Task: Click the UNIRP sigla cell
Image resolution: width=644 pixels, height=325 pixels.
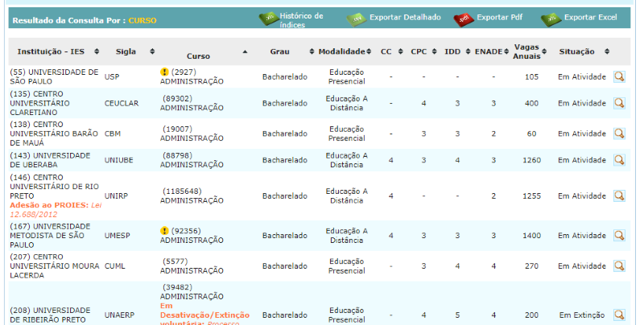Action: coord(116,195)
